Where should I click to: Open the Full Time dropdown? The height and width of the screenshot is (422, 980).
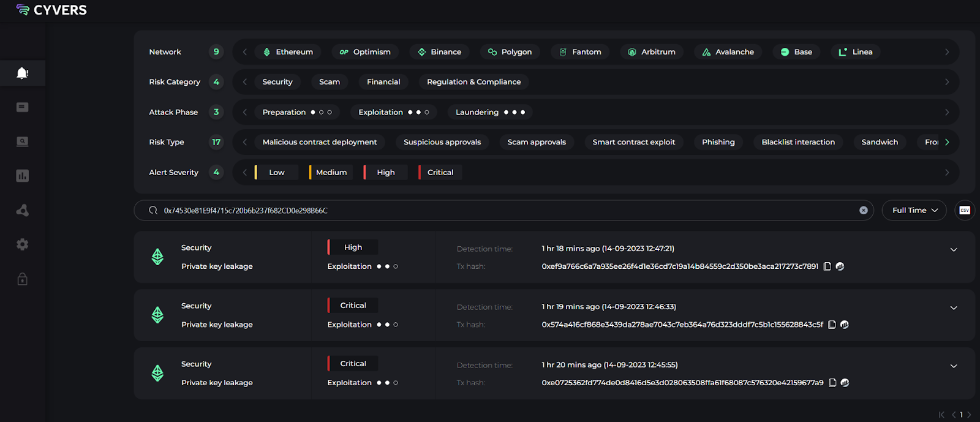click(914, 210)
